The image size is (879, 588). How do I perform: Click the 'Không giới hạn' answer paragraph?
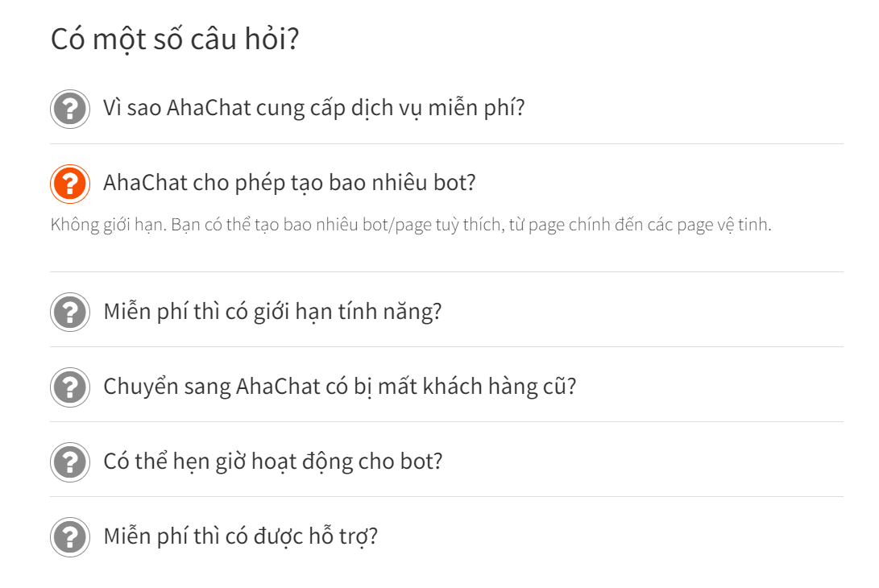pyautogui.click(x=411, y=225)
